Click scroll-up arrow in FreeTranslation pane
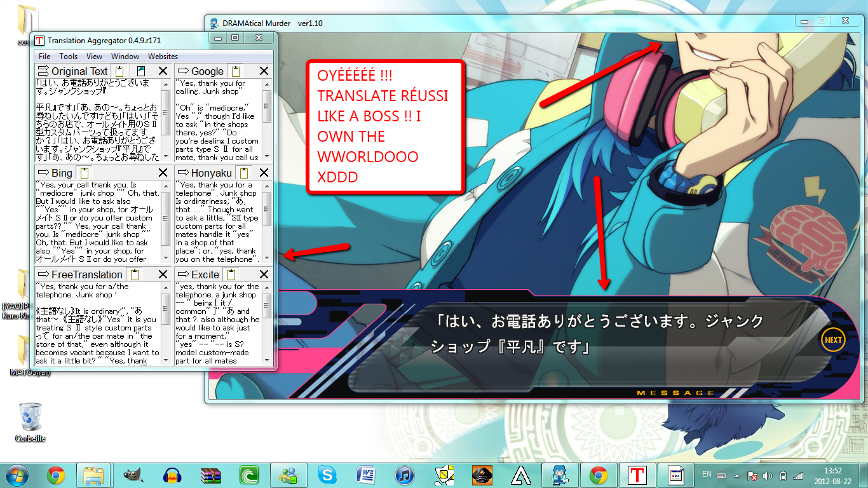This screenshot has height=488, width=868. coord(166,288)
